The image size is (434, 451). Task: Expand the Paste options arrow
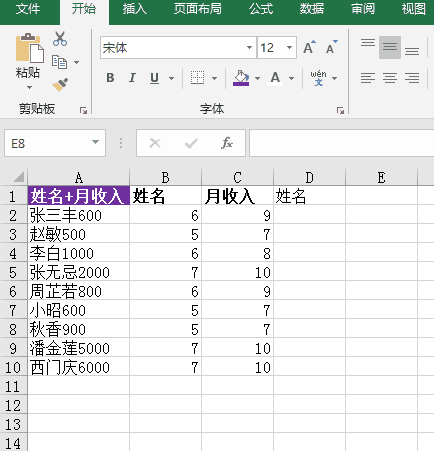29,87
